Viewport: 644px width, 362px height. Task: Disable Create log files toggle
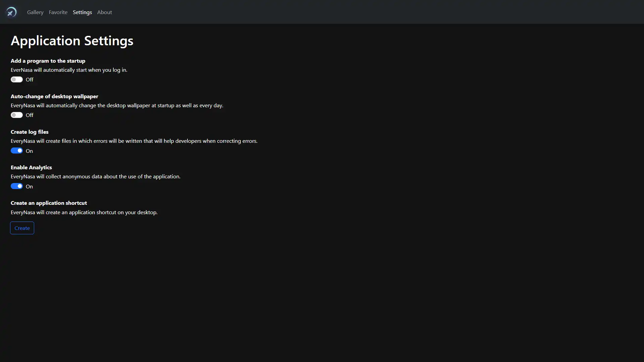point(16,150)
